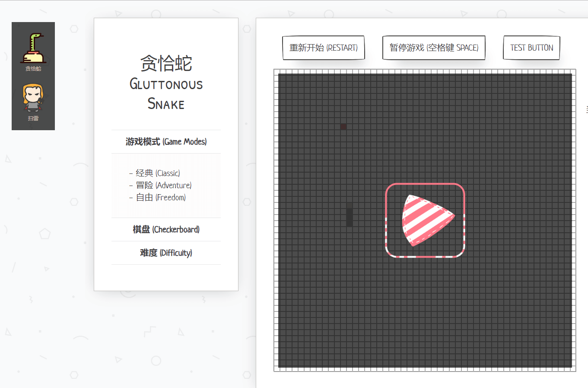Open the minesweeper character icon

point(33,98)
